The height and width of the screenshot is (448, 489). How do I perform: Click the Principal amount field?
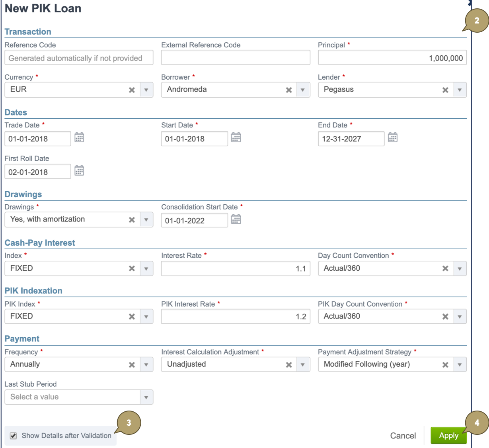pyautogui.click(x=392, y=58)
